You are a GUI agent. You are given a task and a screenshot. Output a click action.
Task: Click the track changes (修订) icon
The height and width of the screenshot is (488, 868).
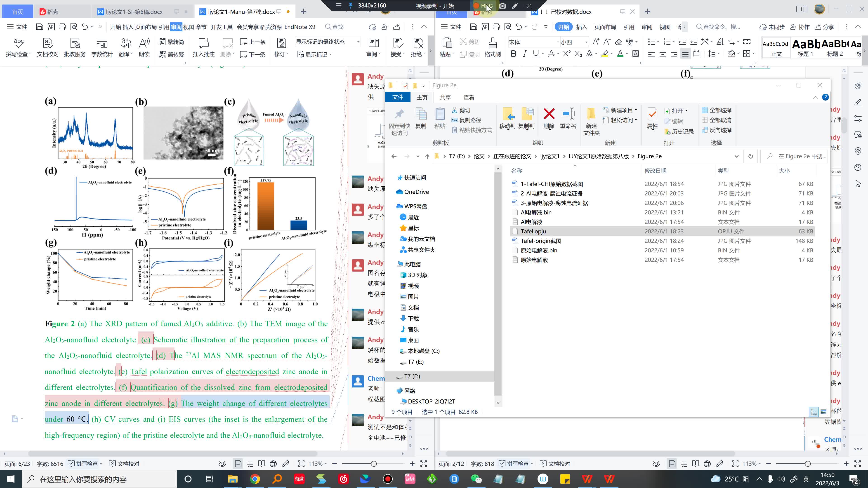(x=281, y=43)
